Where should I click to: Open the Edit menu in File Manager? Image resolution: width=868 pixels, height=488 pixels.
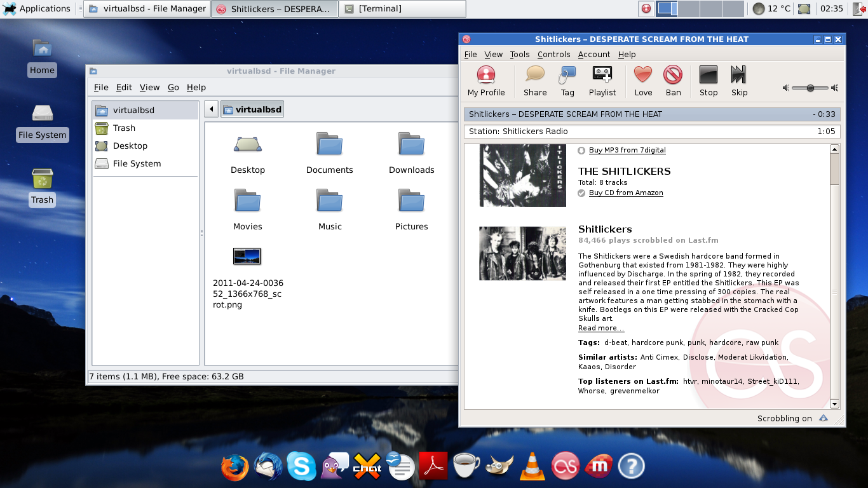click(x=124, y=88)
